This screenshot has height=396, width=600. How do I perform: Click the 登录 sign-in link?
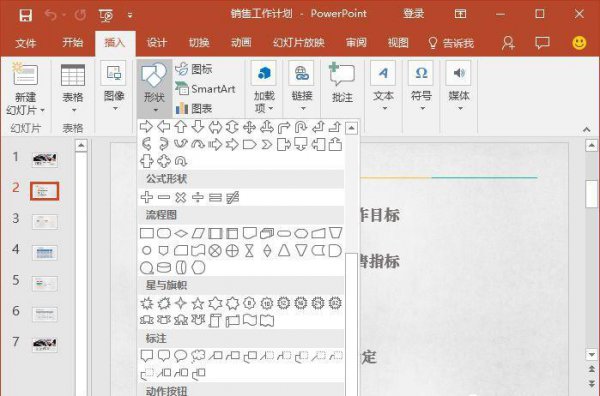pos(414,14)
